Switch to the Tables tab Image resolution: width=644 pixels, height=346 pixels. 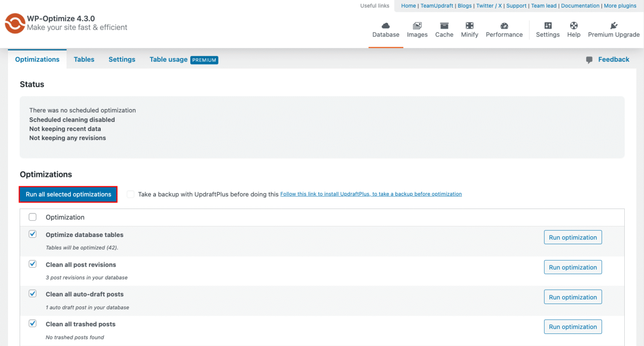[84, 59]
